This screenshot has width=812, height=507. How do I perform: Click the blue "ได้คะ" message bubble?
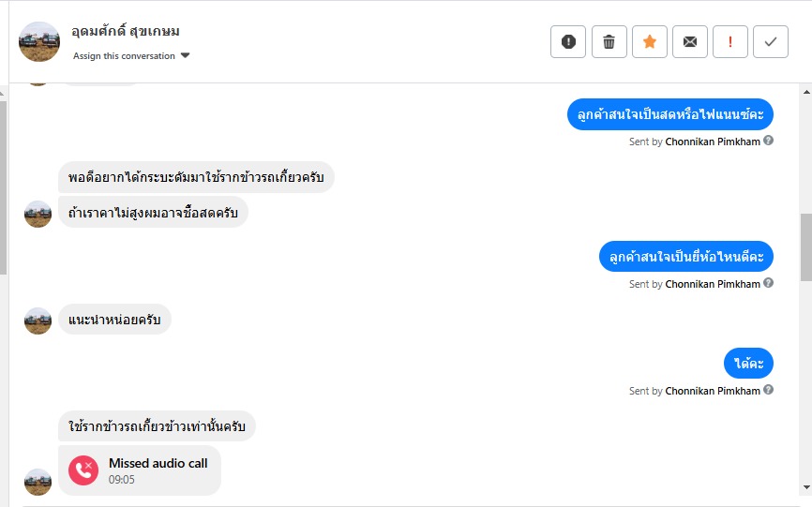(749, 364)
